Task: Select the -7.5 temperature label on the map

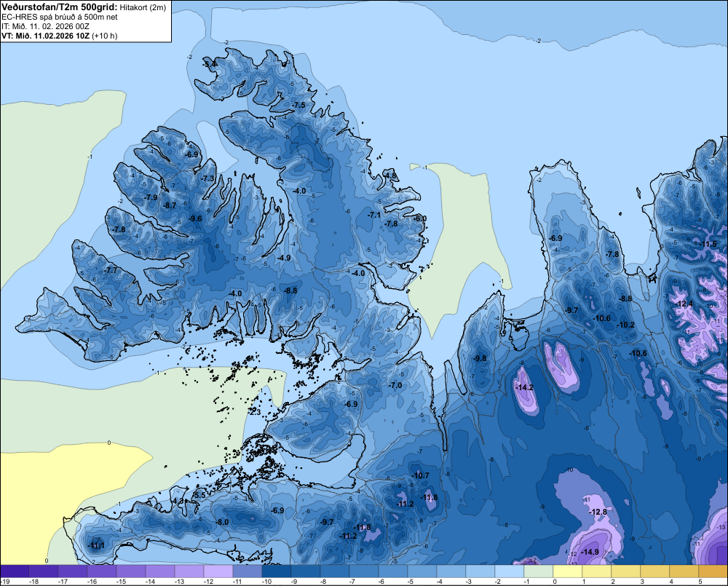Action: (x=299, y=105)
